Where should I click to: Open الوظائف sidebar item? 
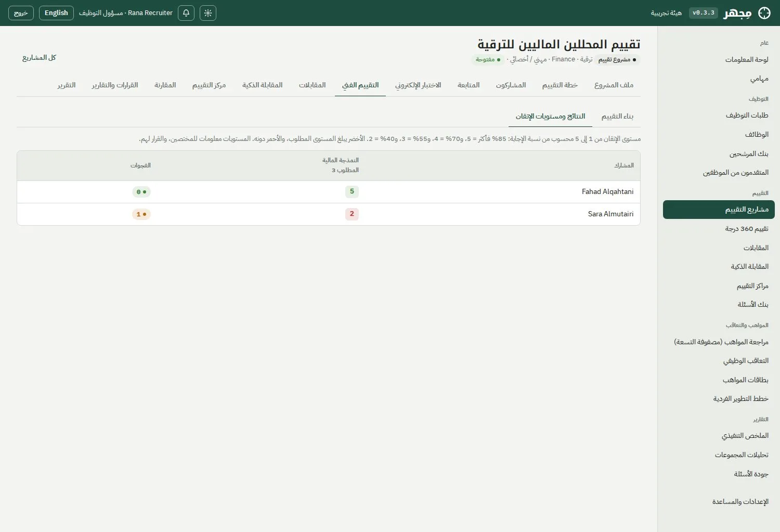pos(719,135)
